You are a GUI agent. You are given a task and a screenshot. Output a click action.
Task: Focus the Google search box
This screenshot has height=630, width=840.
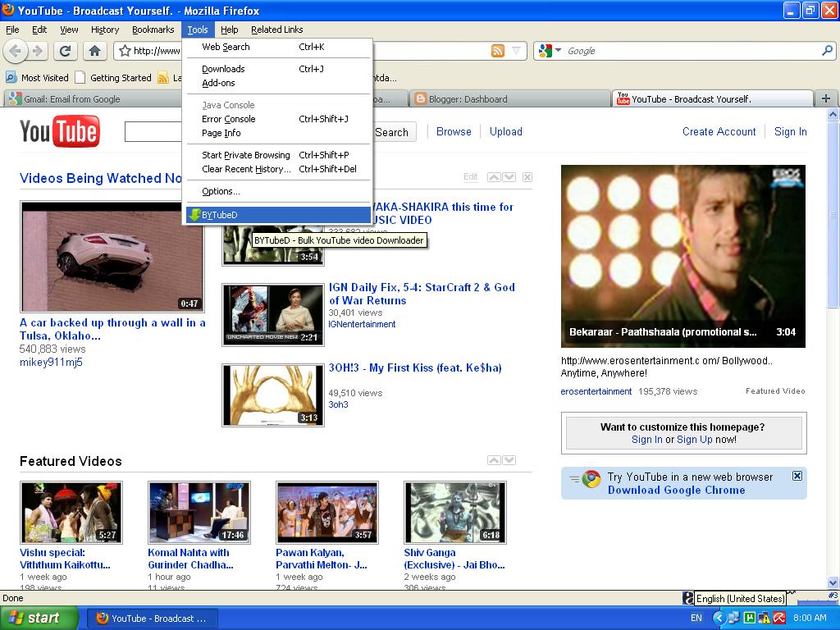click(x=691, y=51)
